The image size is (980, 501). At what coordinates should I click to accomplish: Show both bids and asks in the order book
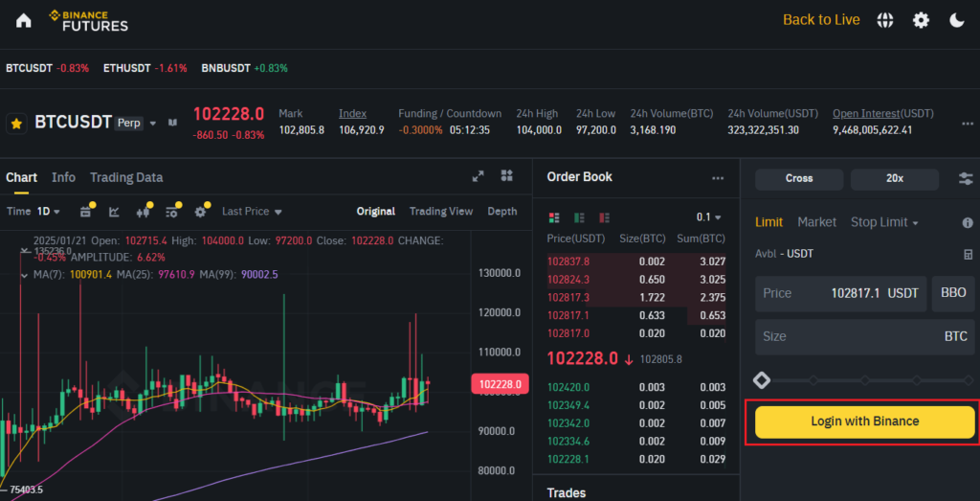554,217
